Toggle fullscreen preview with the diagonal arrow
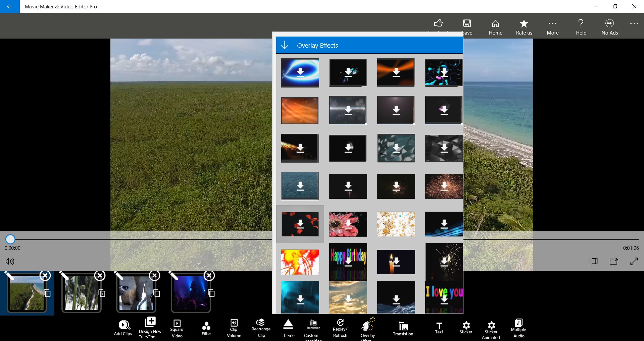 [634, 261]
